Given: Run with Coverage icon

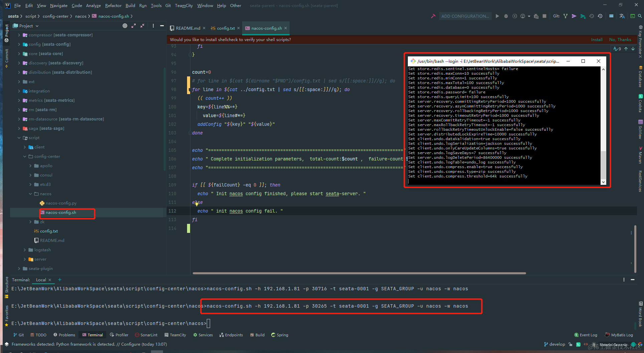Looking at the screenshot, I should [x=515, y=16].
